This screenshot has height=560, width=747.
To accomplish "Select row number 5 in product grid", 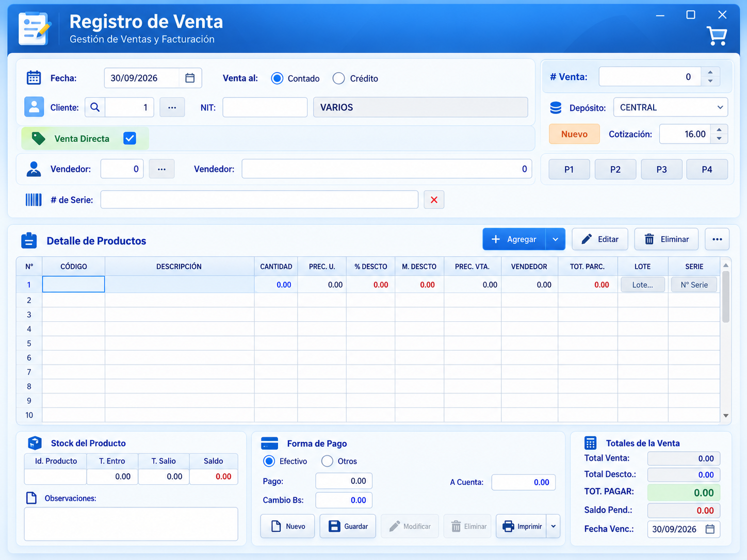I will 29,343.
